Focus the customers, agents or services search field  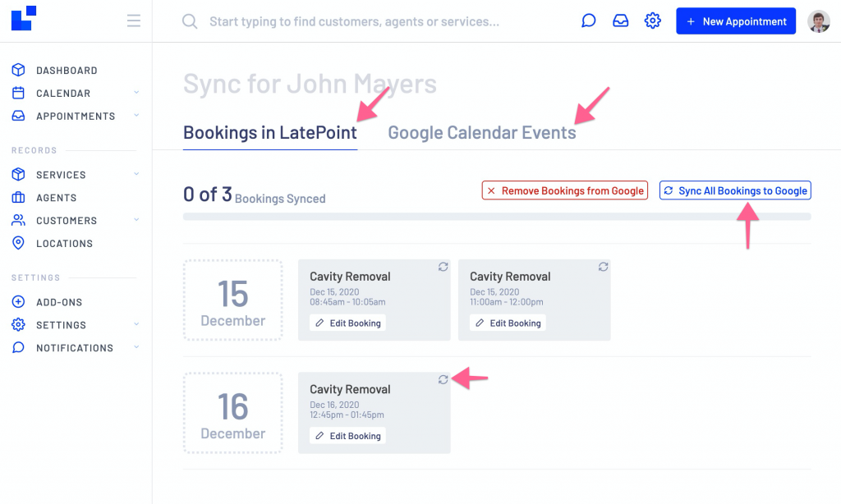pos(354,21)
